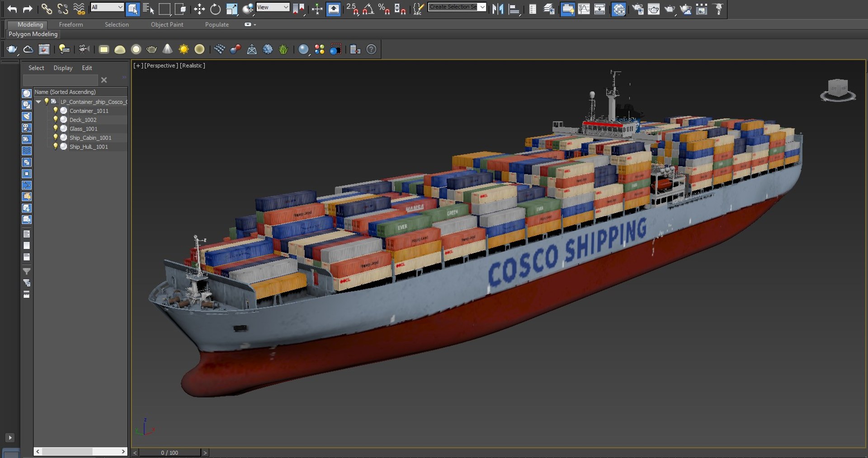The height and width of the screenshot is (458, 868).
Task: Open scene explorer Edit menu
Action: 87,68
